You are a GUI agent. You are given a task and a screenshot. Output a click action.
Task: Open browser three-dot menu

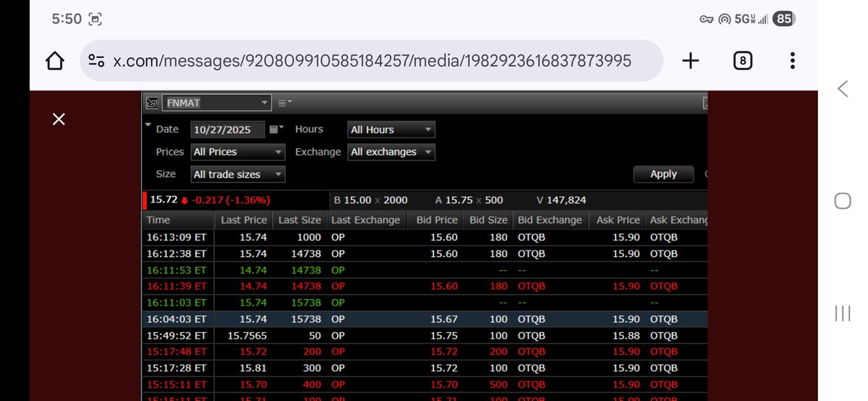[793, 61]
